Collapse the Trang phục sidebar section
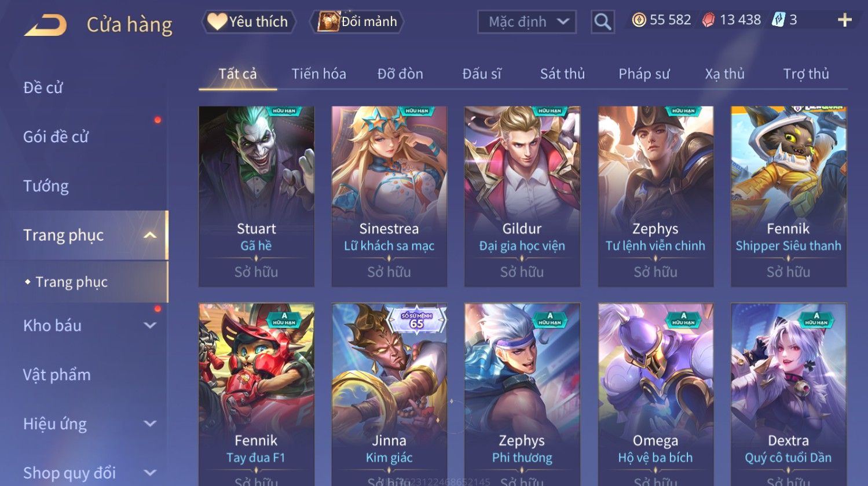 [x=149, y=235]
